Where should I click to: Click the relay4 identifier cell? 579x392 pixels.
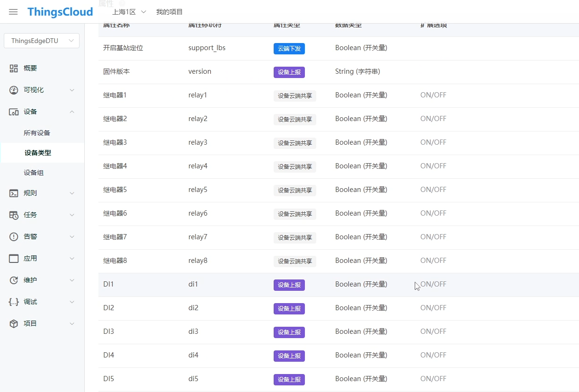[x=198, y=166]
